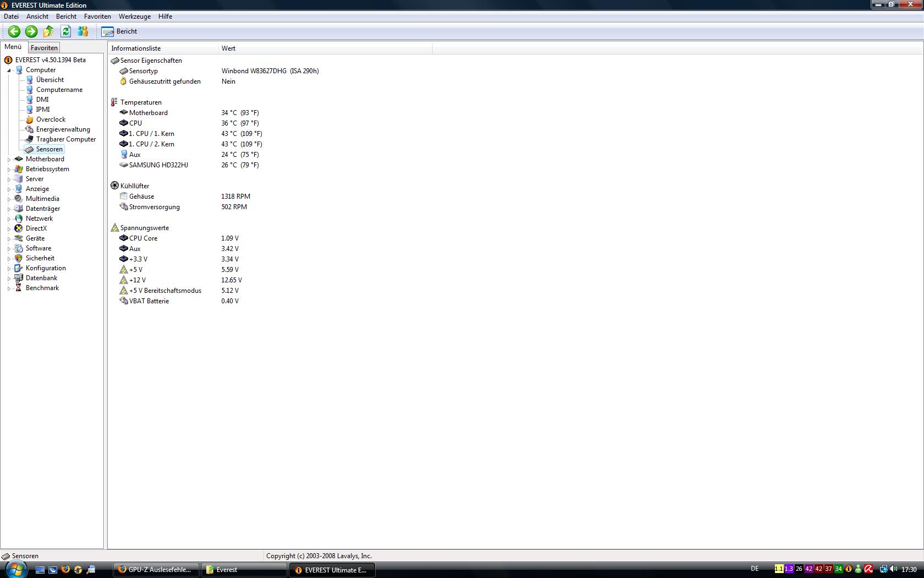Click the Overclock flame icon
The height and width of the screenshot is (578, 924).
tap(30, 119)
